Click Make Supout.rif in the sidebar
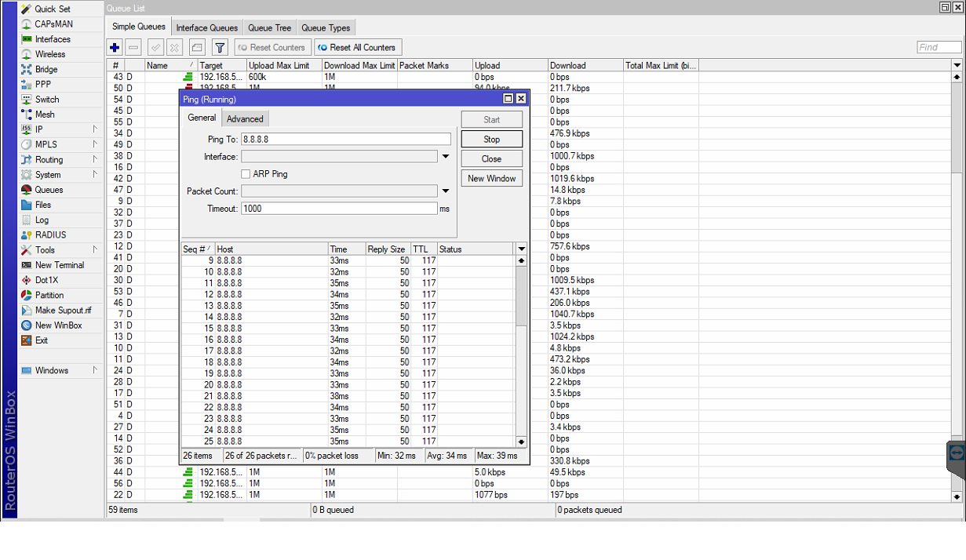Image resolution: width=966 pixels, height=560 pixels. point(63,310)
